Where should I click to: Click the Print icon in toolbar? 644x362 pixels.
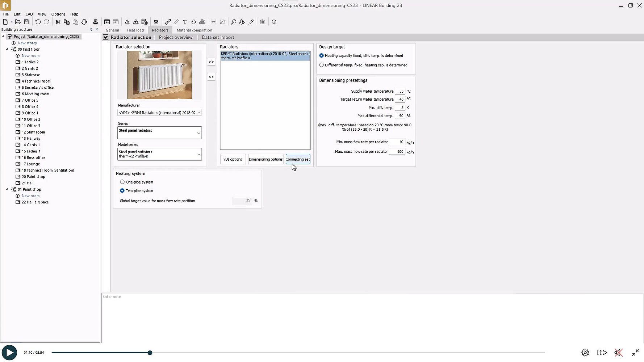(96, 22)
